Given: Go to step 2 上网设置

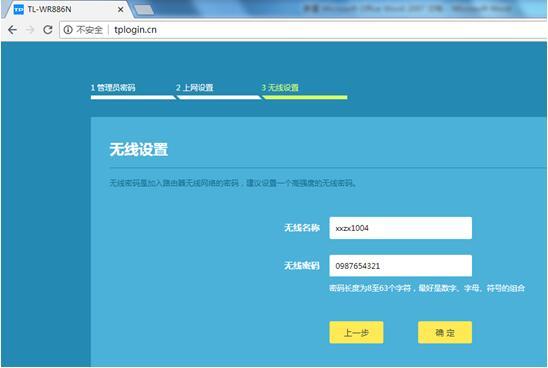Looking at the screenshot, I should pyautogui.click(x=195, y=88).
